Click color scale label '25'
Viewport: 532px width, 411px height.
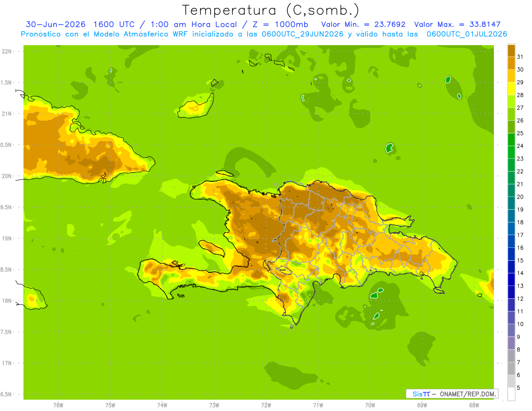pyautogui.click(x=520, y=133)
